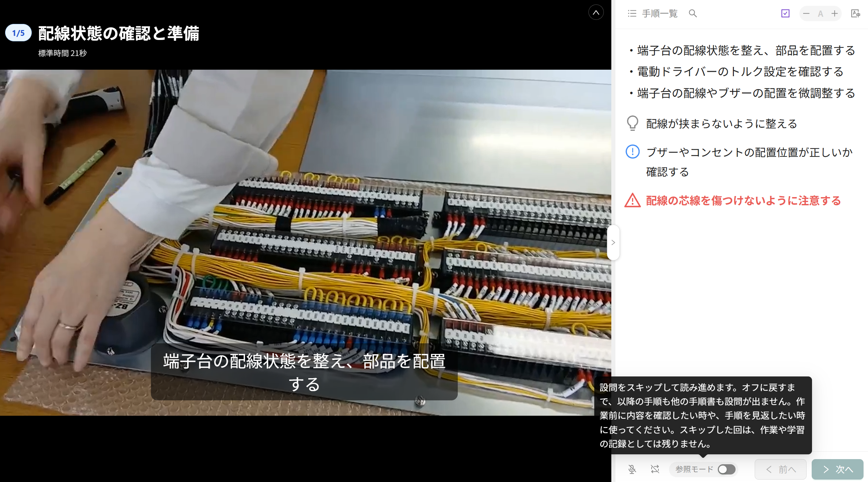The height and width of the screenshot is (482, 868).
Task: Increase font size with plus button
Action: [835, 14]
